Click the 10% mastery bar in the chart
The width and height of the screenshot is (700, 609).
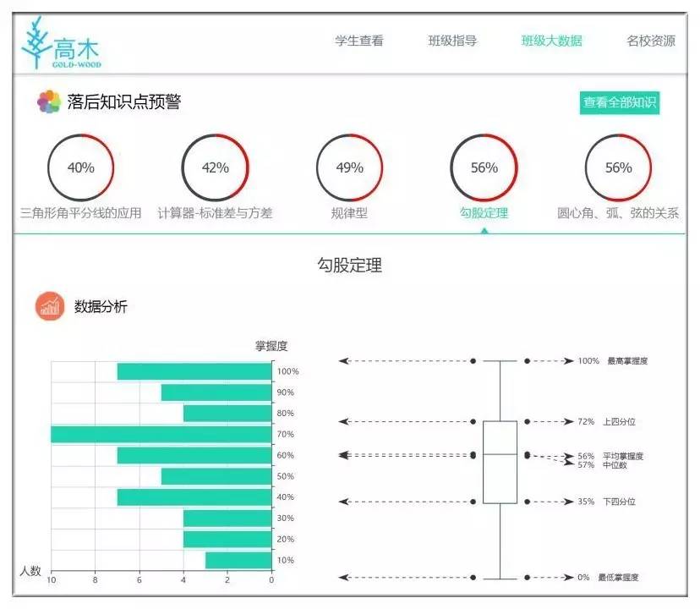(x=238, y=560)
